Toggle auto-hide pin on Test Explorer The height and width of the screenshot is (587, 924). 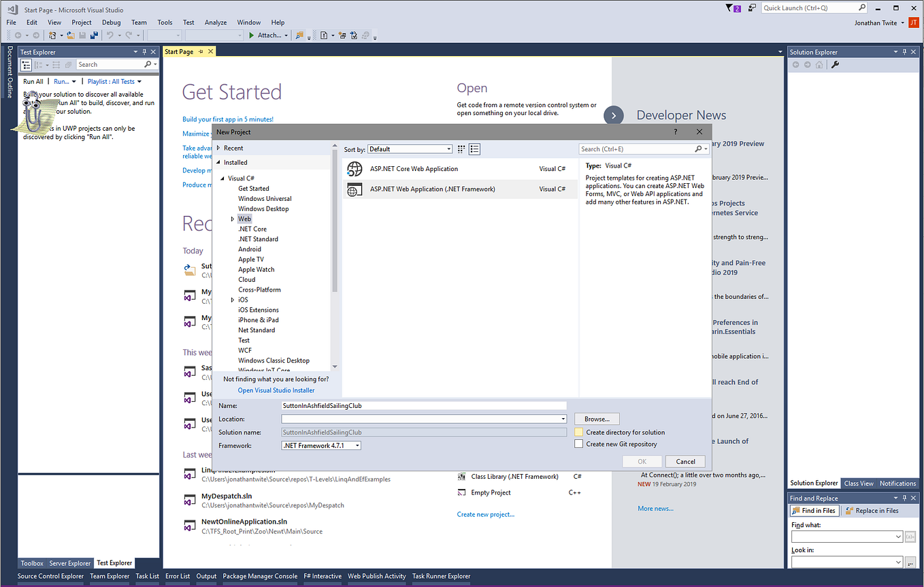(143, 51)
